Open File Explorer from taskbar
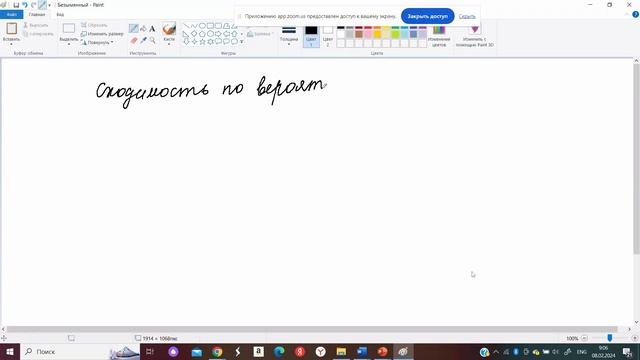The height and width of the screenshot is (360, 640). 341,351
